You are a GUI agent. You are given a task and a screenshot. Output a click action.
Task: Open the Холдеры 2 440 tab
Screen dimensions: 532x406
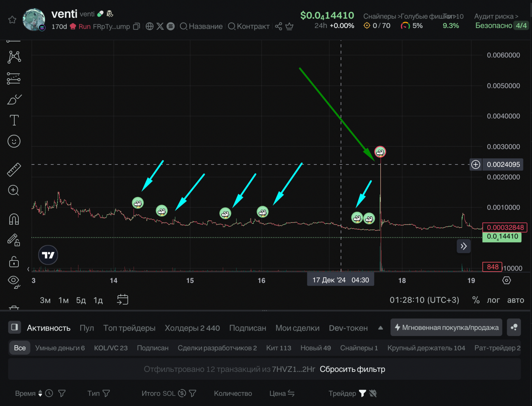click(x=192, y=328)
